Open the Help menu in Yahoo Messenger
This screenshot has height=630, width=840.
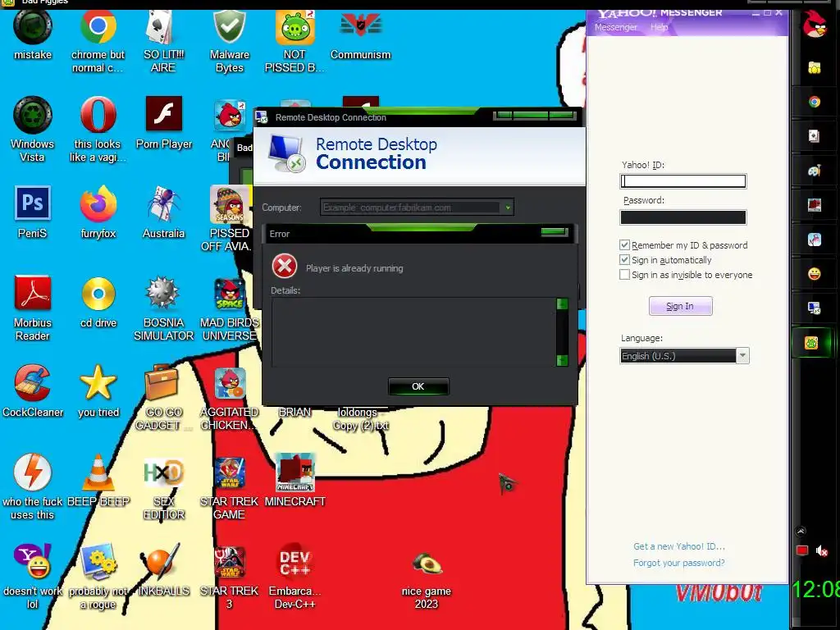(659, 27)
